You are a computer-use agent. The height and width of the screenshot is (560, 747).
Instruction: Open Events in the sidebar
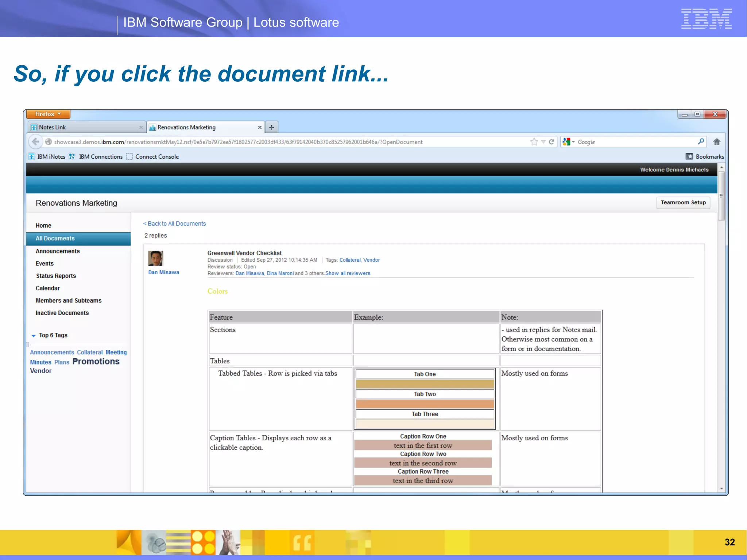click(44, 263)
